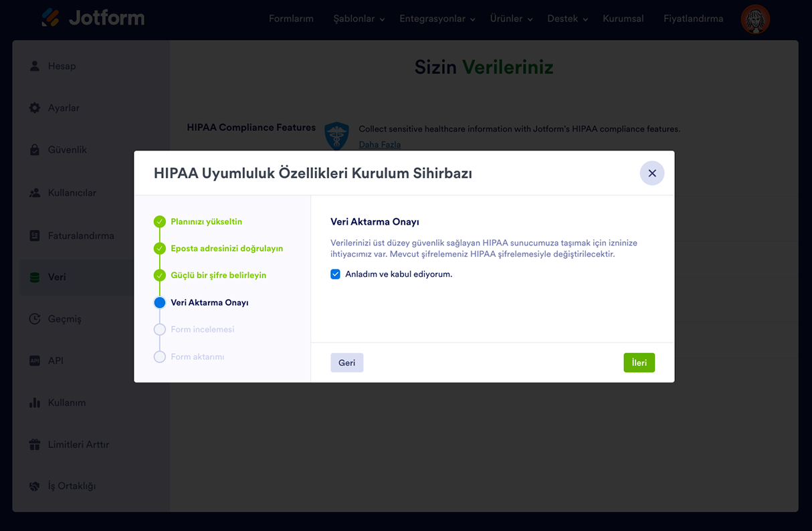Click the Form aktarımı step label
Screen dimensions: 812x531
click(x=197, y=356)
